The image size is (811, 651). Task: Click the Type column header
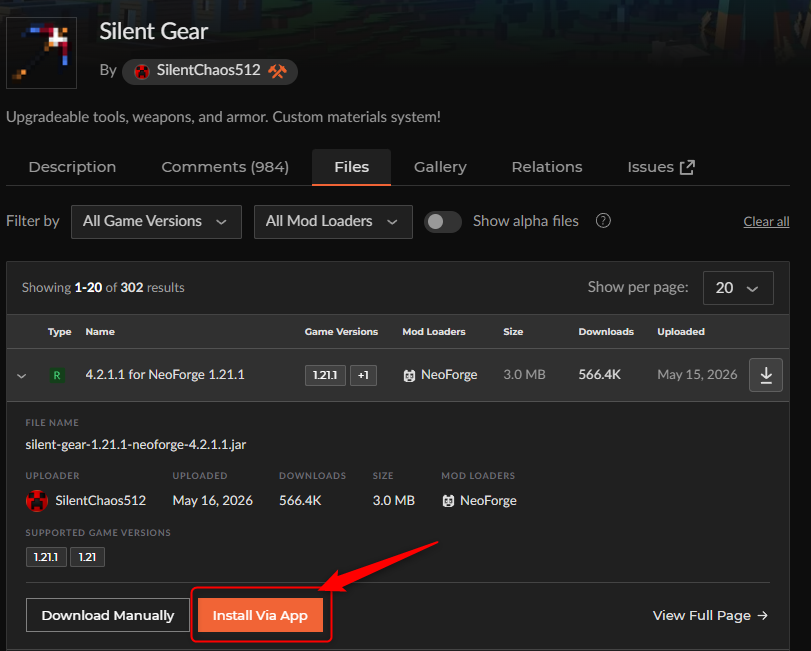(x=59, y=332)
